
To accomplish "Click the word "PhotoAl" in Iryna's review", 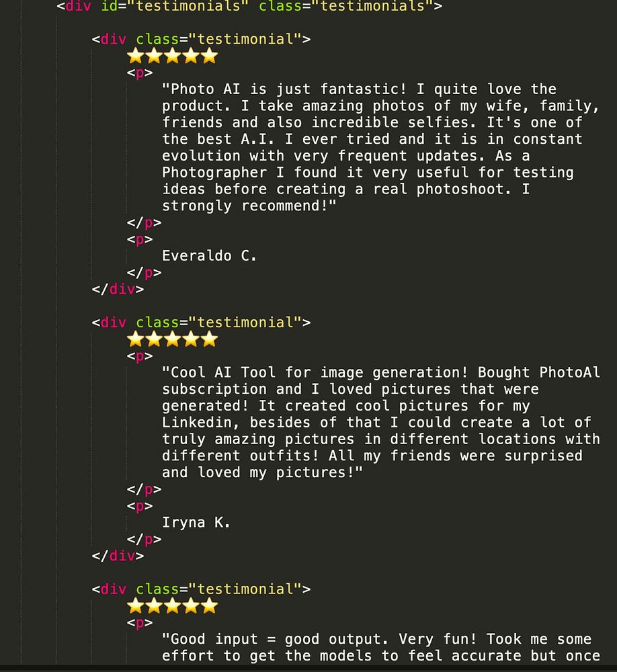I will tap(569, 372).
